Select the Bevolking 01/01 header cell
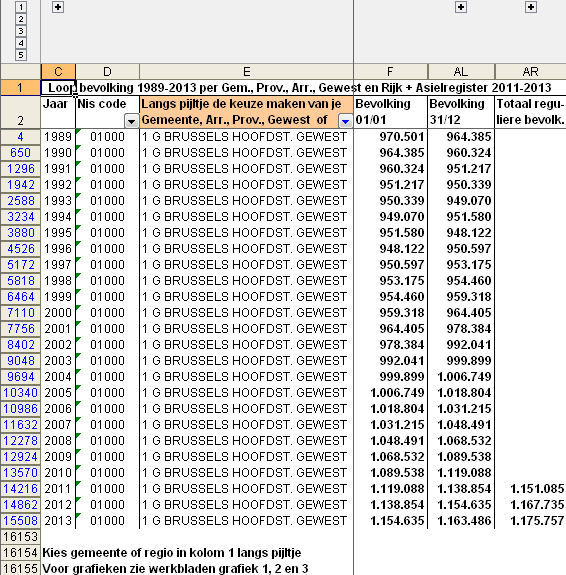 click(390, 112)
